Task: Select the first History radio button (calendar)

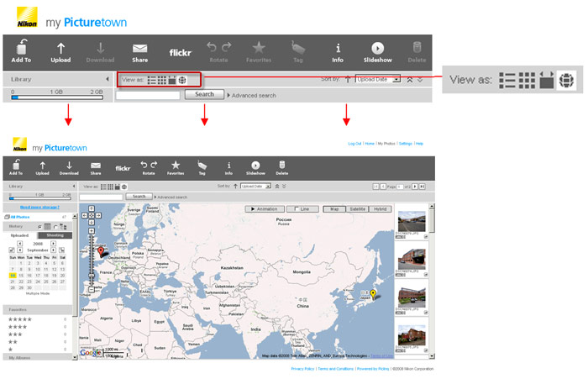Action: pyautogui.click(x=39, y=227)
